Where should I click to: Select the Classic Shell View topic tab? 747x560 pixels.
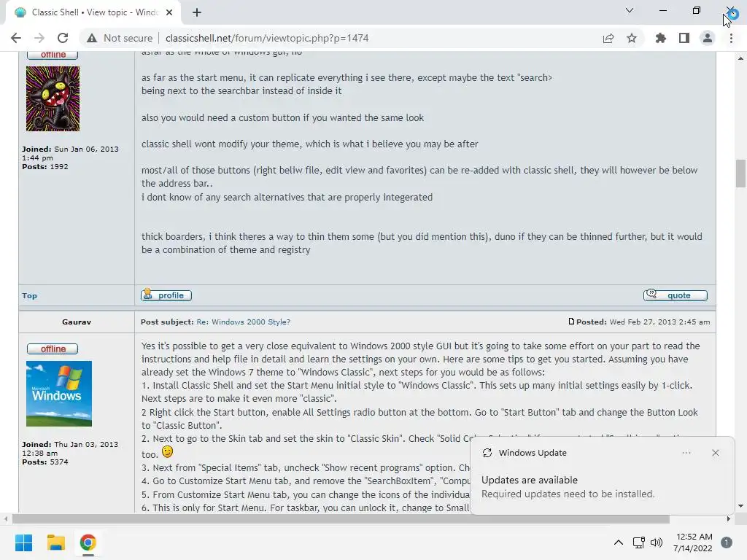[93, 12]
